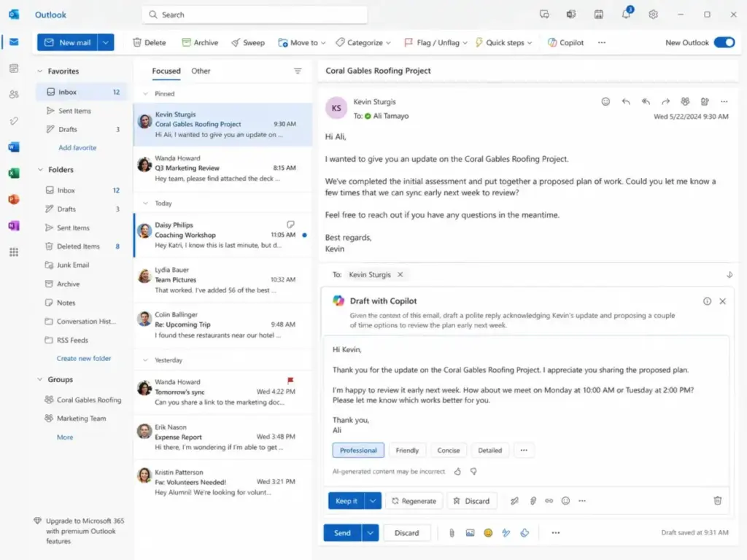The height and width of the screenshot is (560, 747).
Task: Open My Day calendar icon in title bar
Action: pos(599,15)
